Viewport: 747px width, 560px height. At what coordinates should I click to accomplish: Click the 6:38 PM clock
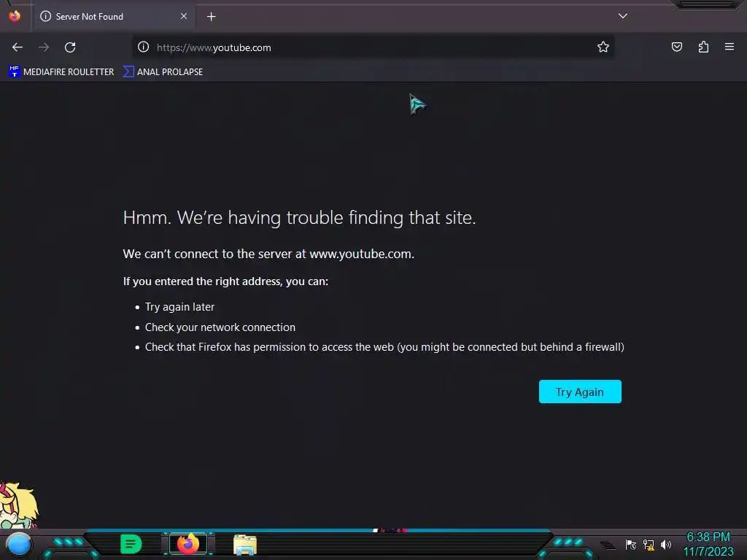(708, 537)
